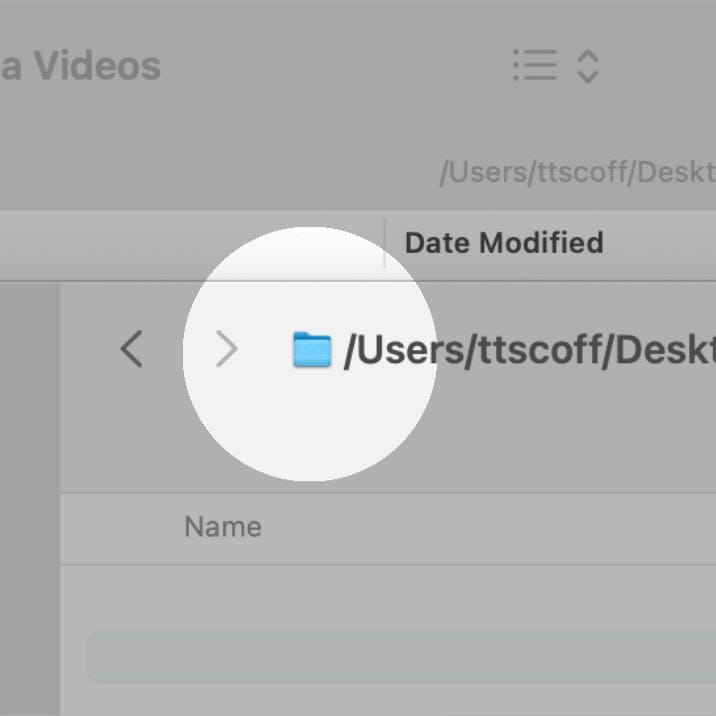Sort by the Name column header
The width and height of the screenshot is (716, 716).
click(222, 527)
